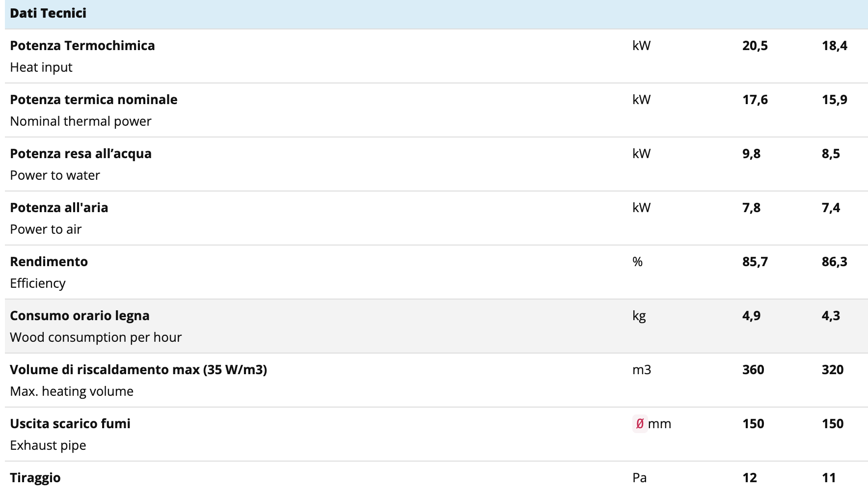Image resolution: width=868 pixels, height=493 pixels.
Task: Click the Tiraggio row label
Action: click(35, 478)
